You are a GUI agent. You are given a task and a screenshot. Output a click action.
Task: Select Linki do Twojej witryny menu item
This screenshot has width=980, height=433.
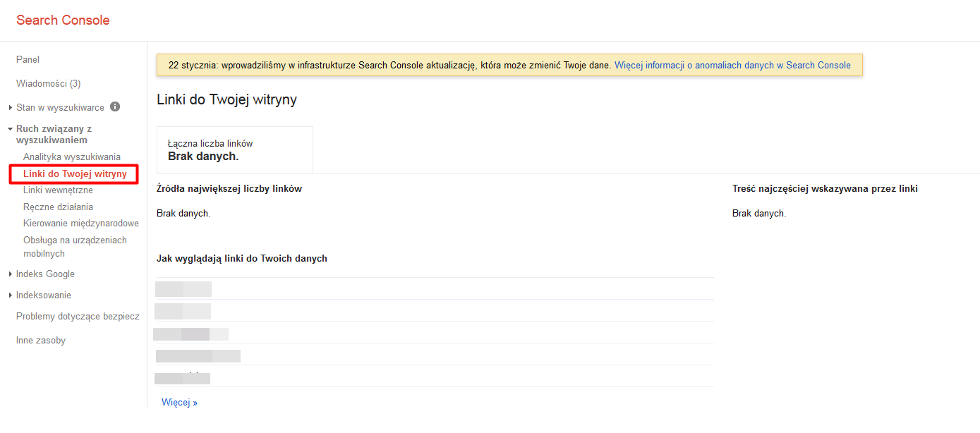coord(75,173)
